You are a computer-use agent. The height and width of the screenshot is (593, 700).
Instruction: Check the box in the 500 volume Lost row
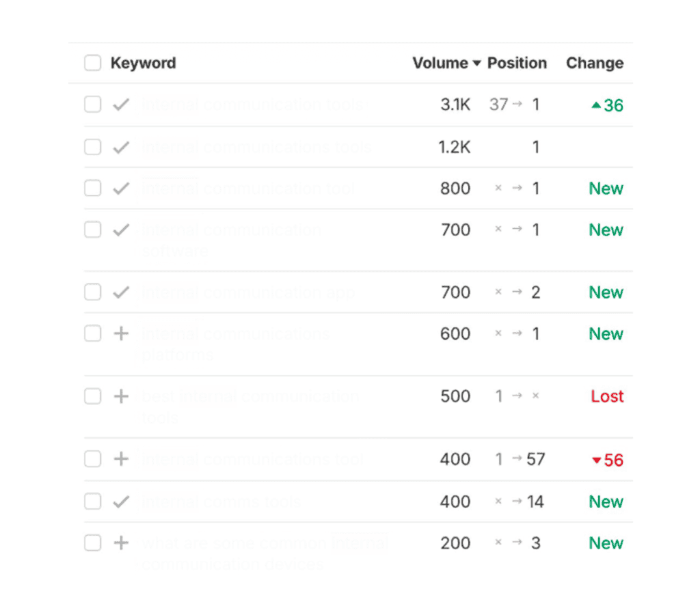tap(92, 396)
